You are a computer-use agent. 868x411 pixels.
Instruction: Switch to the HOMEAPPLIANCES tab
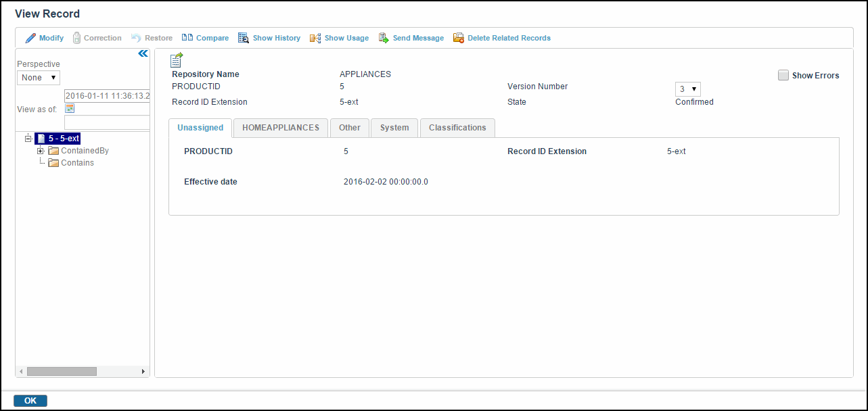click(281, 128)
